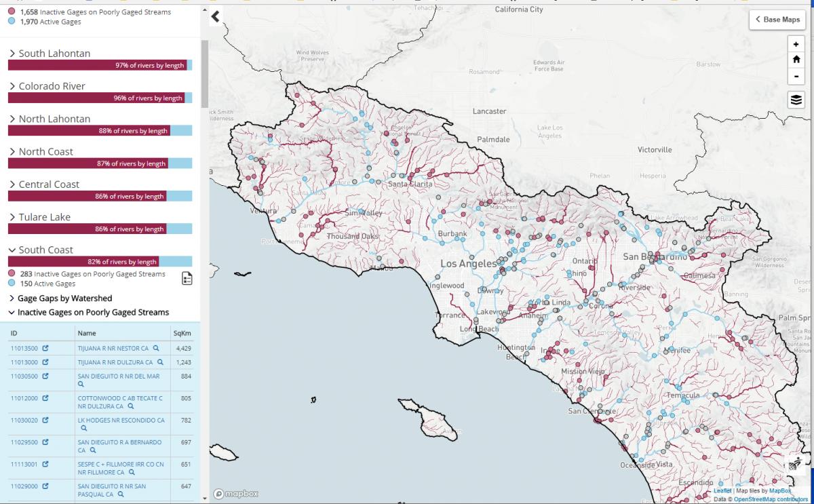Open gage ID 11029000 link

[x=24, y=486]
